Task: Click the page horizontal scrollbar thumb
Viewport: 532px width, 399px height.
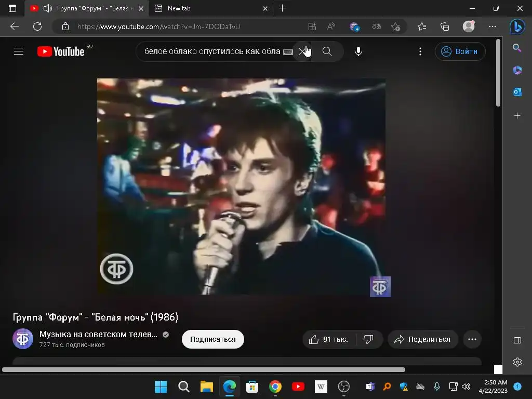Action: click(x=204, y=369)
